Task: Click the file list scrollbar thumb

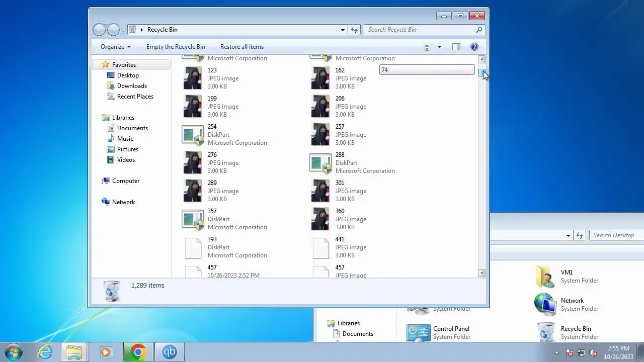Action: click(481, 73)
